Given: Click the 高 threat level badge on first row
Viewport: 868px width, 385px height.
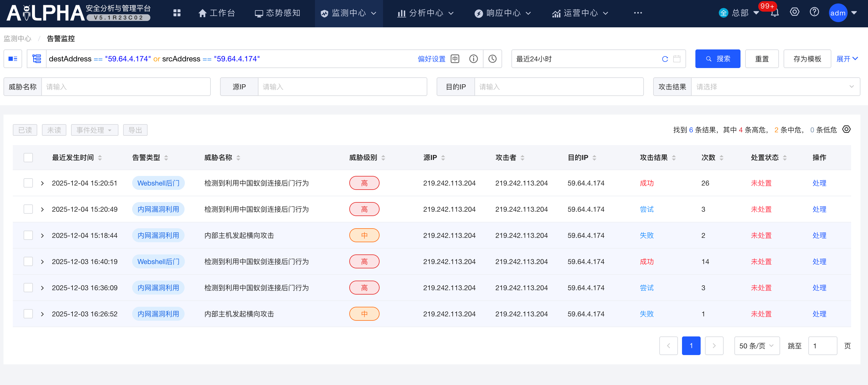Looking at the screenshot, I should click(364, 183).
